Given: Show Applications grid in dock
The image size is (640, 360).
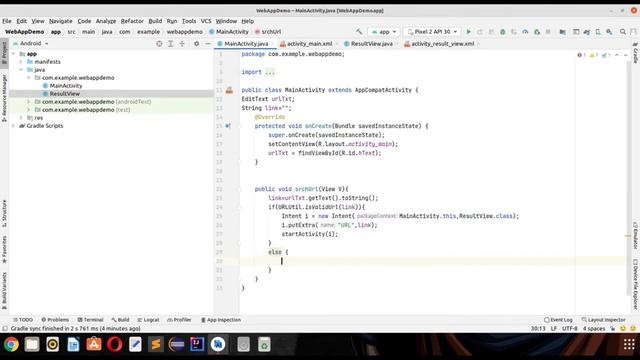Looking at the screenshot, I should pyautogui.click(x=629, y=344).
